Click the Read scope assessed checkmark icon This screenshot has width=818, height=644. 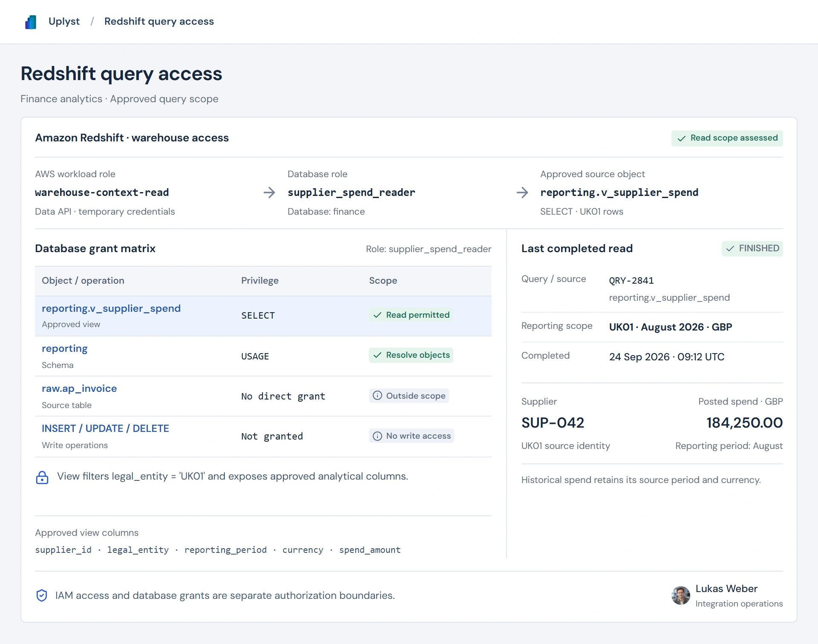682,138
